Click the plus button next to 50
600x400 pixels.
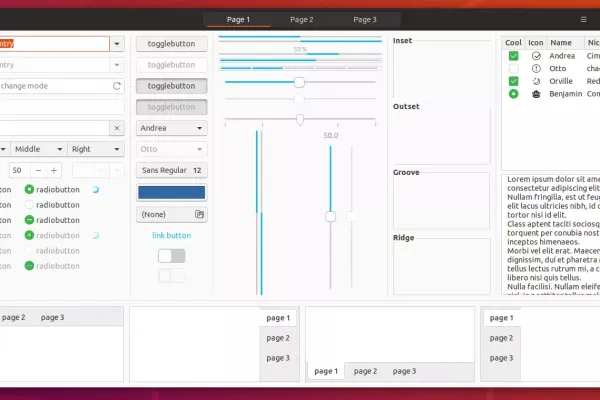coord(54,170)
